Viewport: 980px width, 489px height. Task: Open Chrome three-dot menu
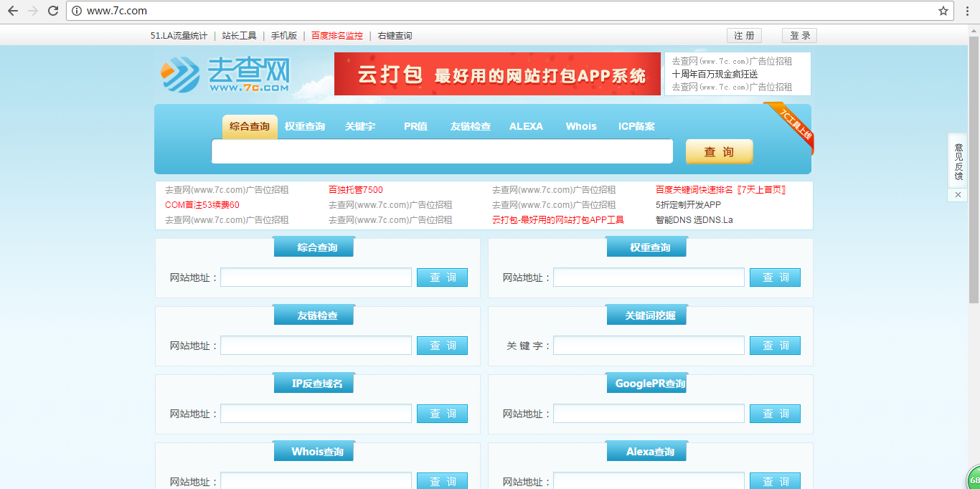(967, 11)
